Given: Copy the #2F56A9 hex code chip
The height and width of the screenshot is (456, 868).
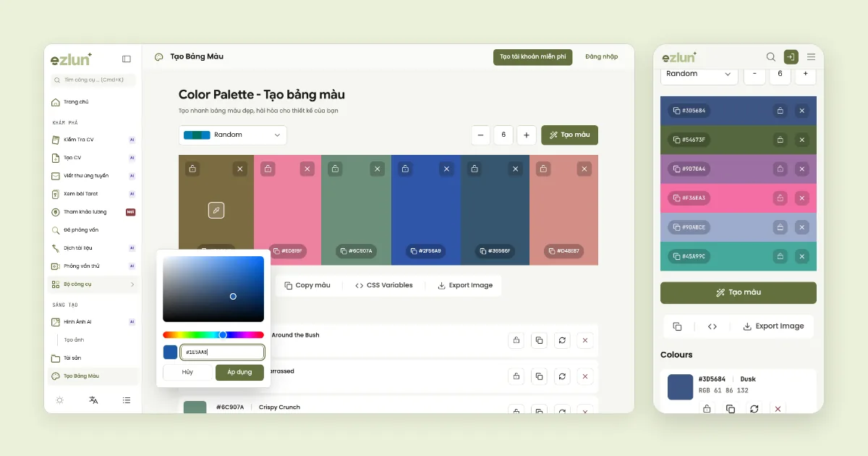Looking at the screenshot, I should [x=425, y=251].
